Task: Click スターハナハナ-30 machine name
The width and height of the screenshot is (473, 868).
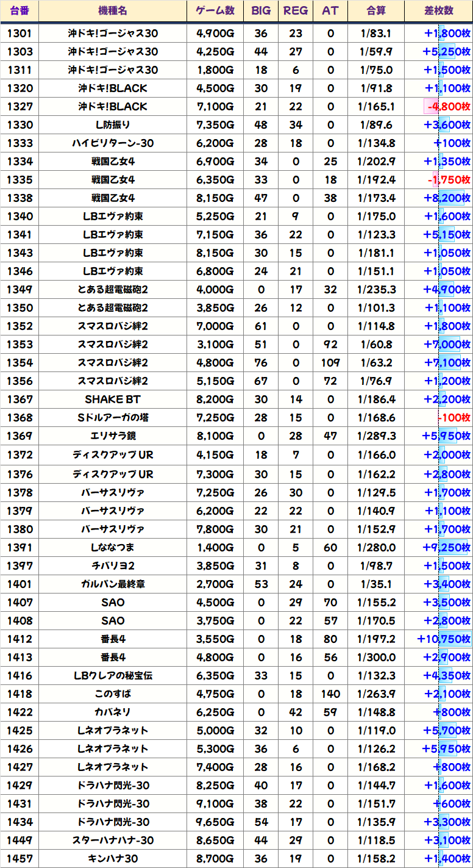Action: tap(113, 841)
